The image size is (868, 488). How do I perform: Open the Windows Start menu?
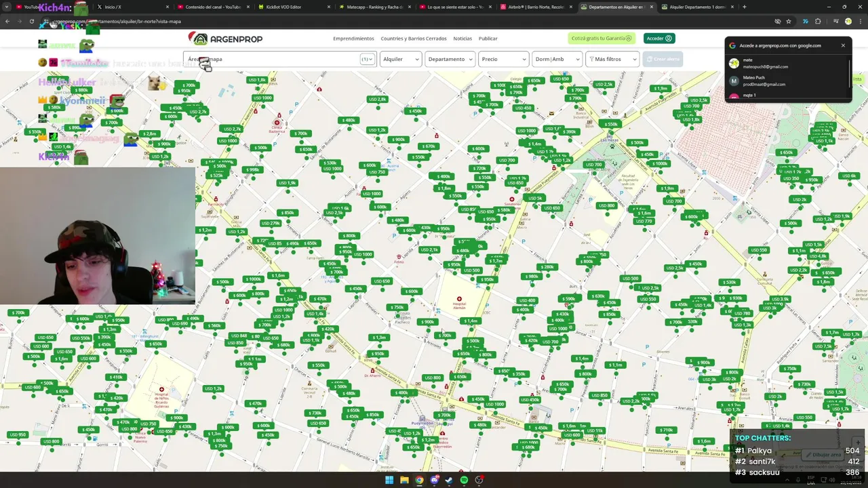[x=389, y=480]
